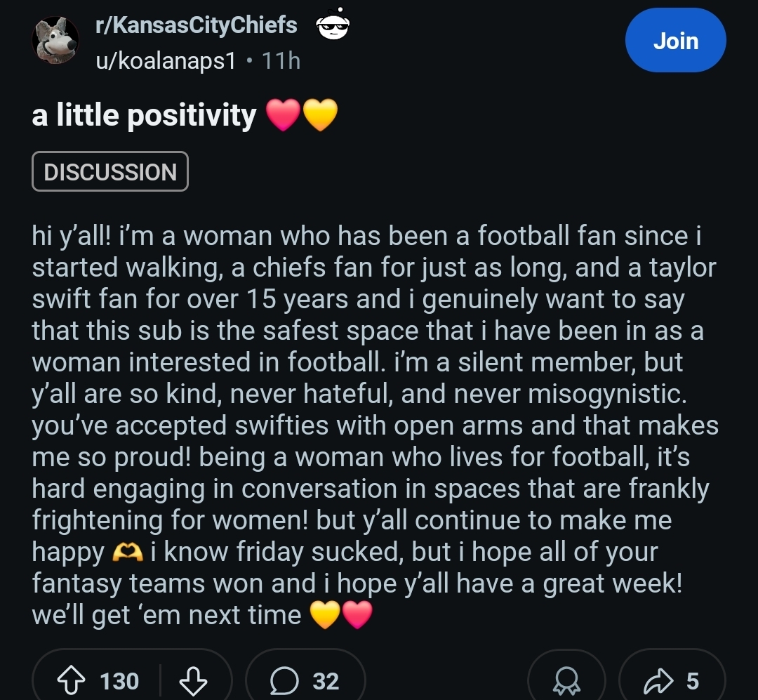Join the KansasCityChiefs community
758x700 pixels.
(x=675, y=41)
